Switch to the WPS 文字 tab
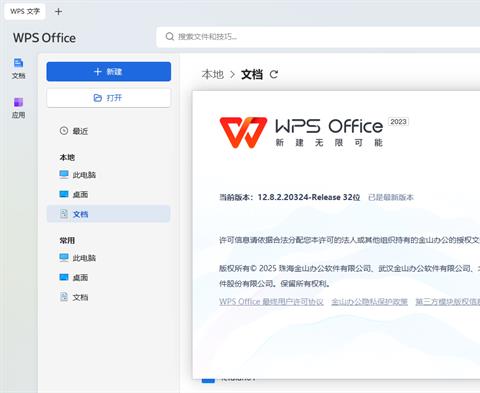 pyautogui.click(x=25, y=11)
